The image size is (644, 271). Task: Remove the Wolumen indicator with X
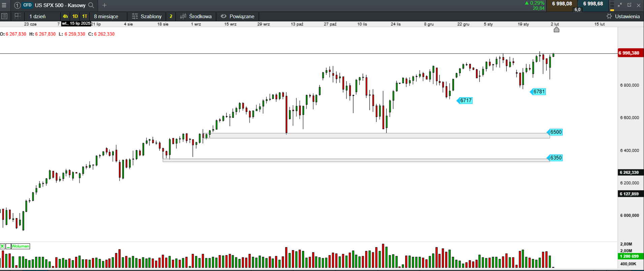2,246
